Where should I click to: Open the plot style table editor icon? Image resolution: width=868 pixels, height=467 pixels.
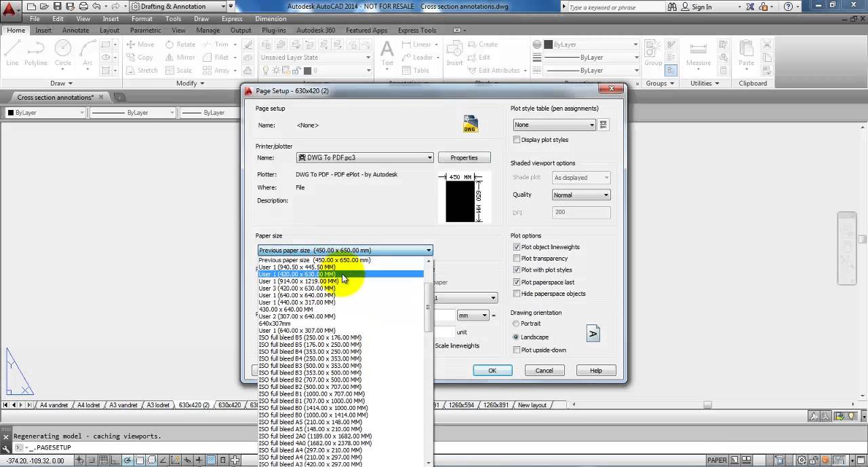click(x=604, y=125)
